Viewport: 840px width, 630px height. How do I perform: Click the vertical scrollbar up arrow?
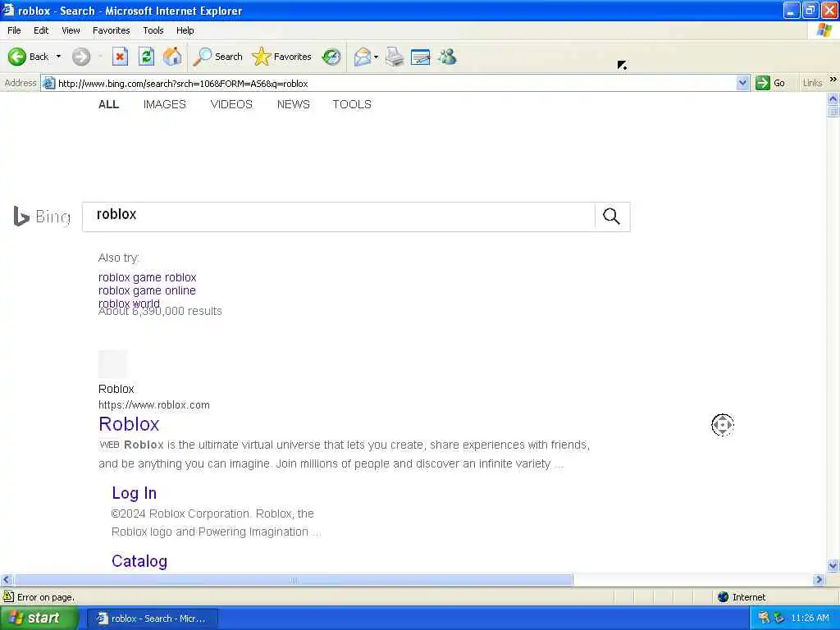(x=833, y=98)
